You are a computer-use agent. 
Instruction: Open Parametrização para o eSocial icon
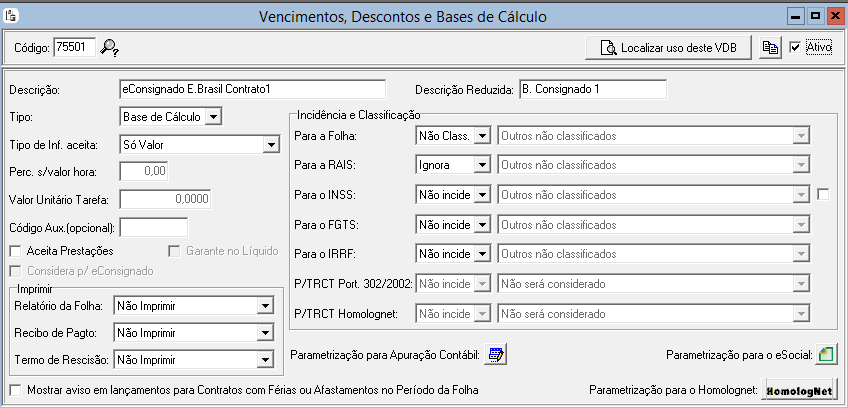(x=826, y=355)
